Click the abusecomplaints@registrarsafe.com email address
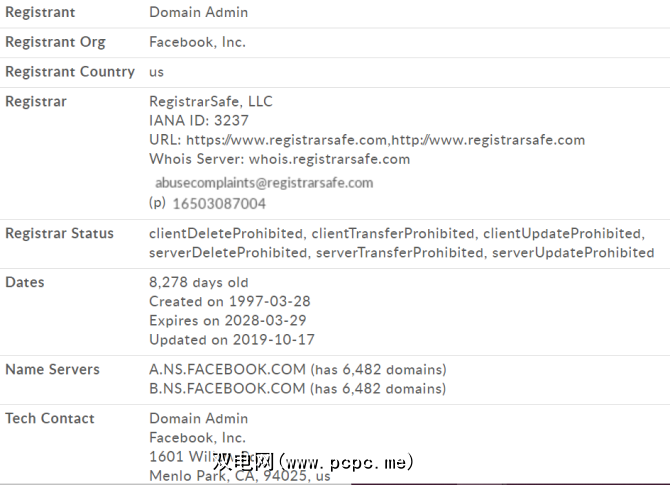The image size is (670, 485). [264, 183]
